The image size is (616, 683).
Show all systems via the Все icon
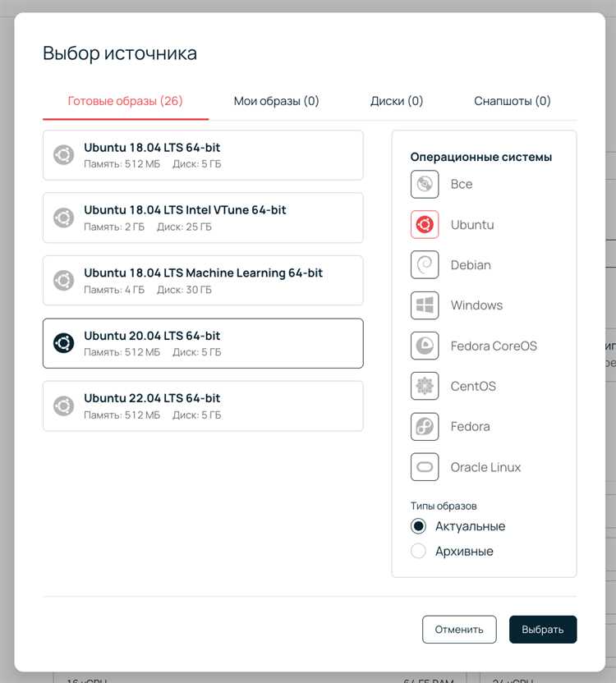(x=424, y=184)
